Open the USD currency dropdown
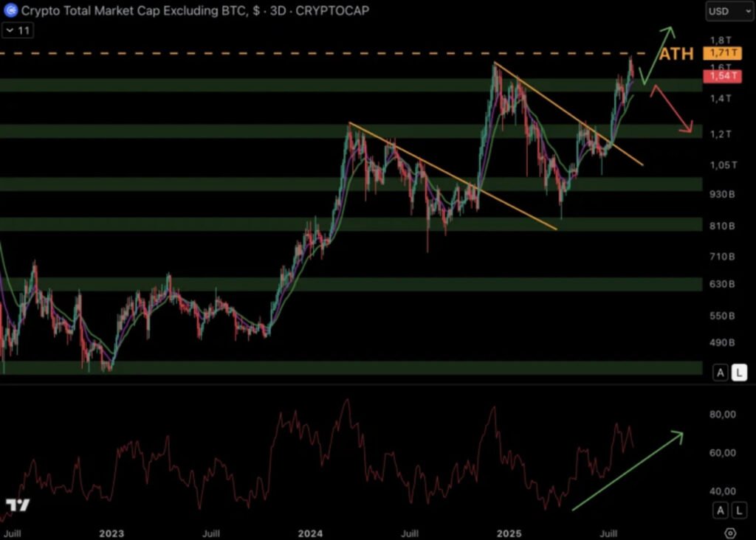This screenshot has height=540, width=756. point(727,11)
